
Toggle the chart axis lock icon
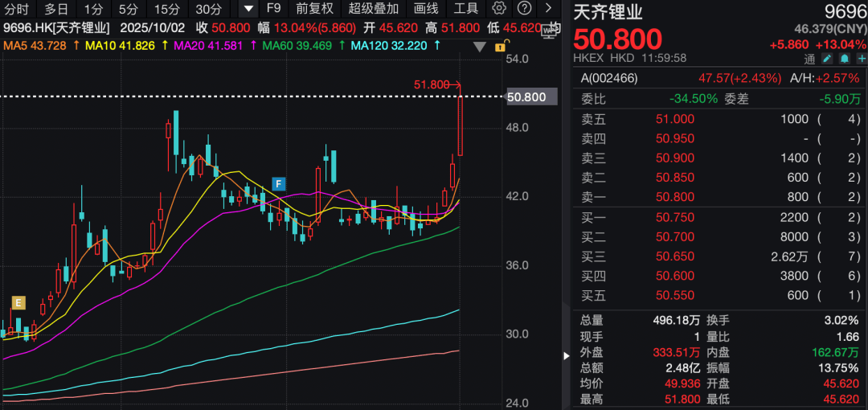[x=509, y=45]
